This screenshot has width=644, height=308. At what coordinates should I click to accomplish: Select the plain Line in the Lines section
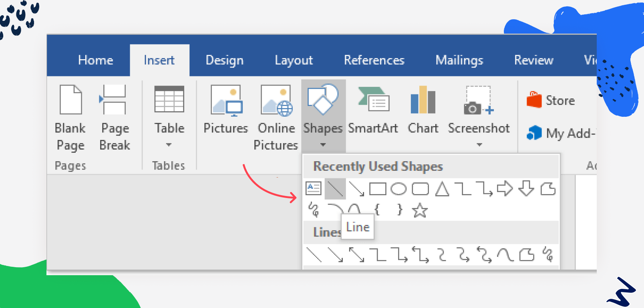click(x=314, y=255)
